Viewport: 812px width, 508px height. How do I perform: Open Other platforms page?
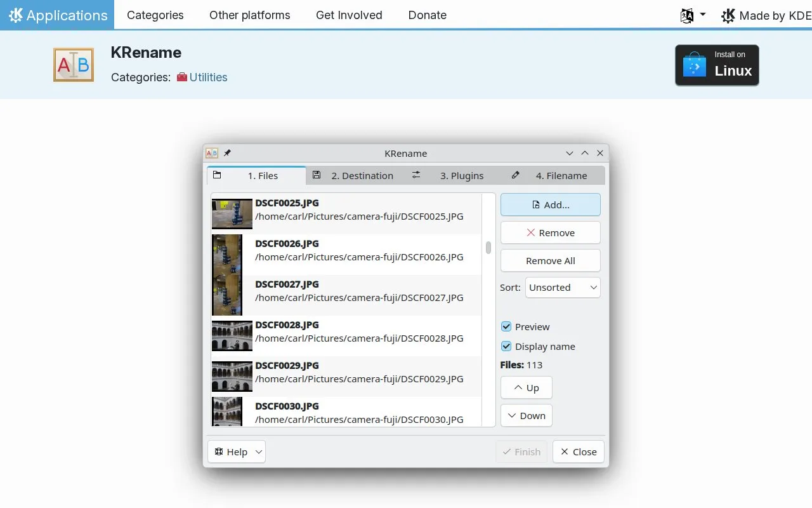pyautogui.click(x=250, y=15)
